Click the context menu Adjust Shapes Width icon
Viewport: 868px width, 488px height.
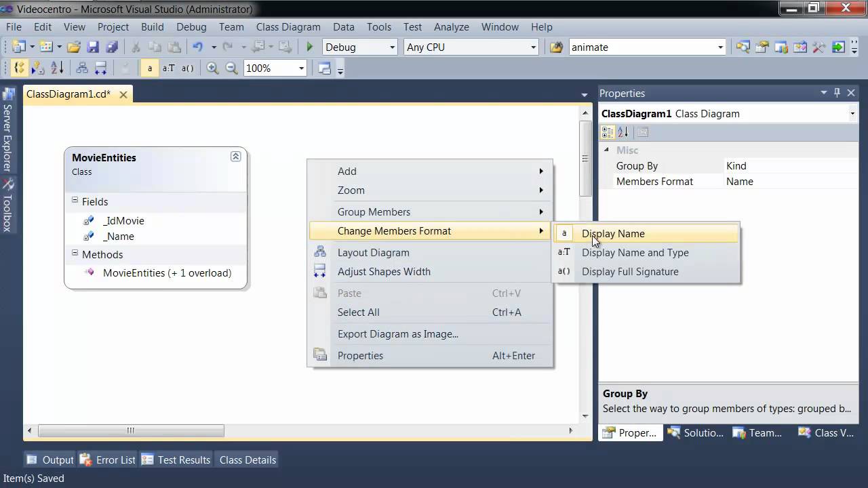pyautogui.click(x=320, y=271)
